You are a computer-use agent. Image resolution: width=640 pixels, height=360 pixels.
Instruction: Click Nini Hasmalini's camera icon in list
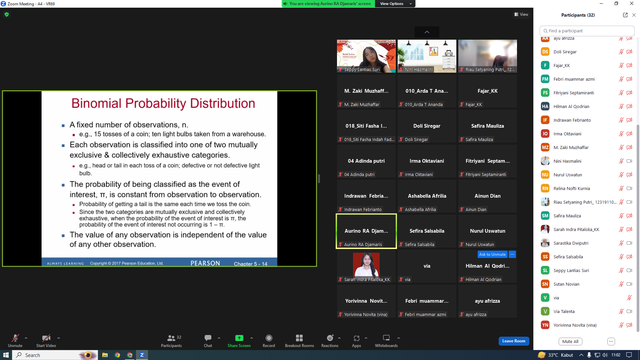point(629,161)
